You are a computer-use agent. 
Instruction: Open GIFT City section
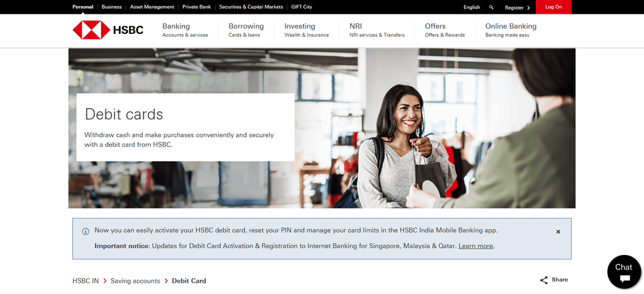pos(302,7)
